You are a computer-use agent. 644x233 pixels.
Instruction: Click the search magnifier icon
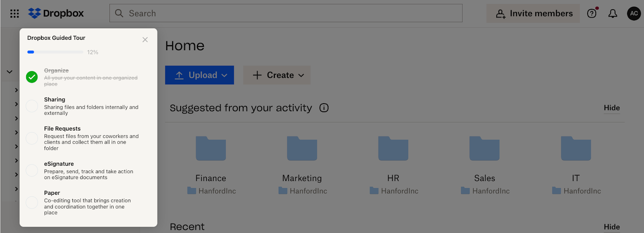click(x=119, y=13)
